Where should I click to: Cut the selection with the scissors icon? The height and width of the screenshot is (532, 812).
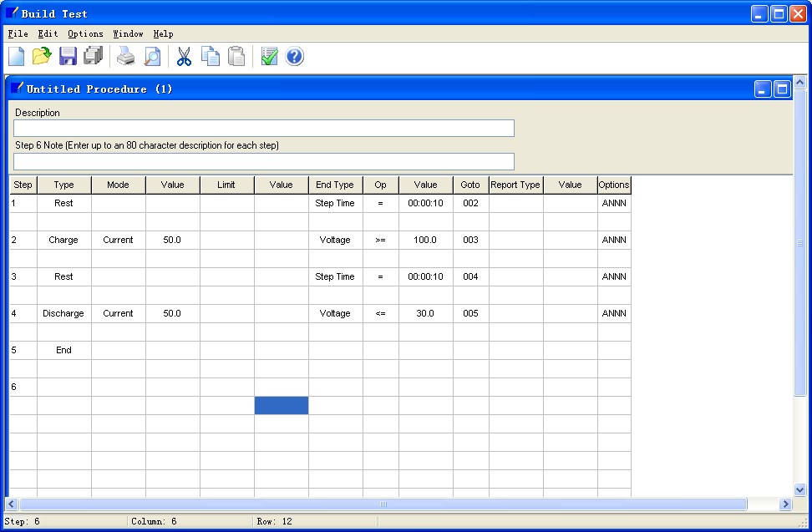click(x=185, y=57)
